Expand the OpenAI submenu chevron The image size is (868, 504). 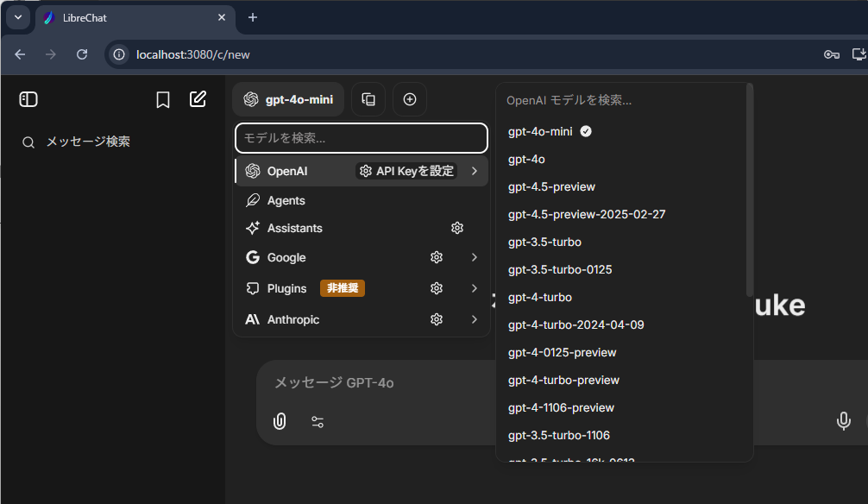pos(475,171)
